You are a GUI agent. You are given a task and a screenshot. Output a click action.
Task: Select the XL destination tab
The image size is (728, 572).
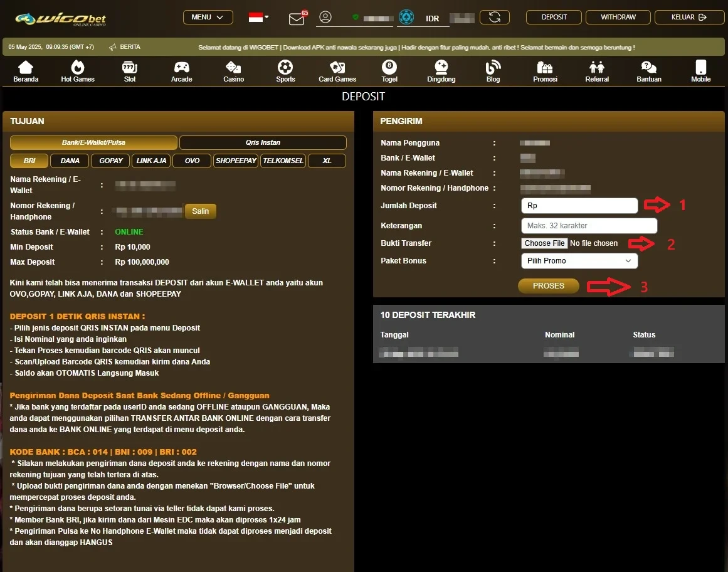(x=327, y=161)
